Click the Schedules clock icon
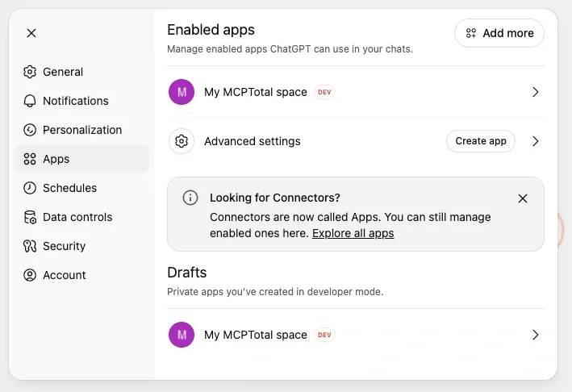Viewport: 572px width, 392px height. click(x=30, y=188)
